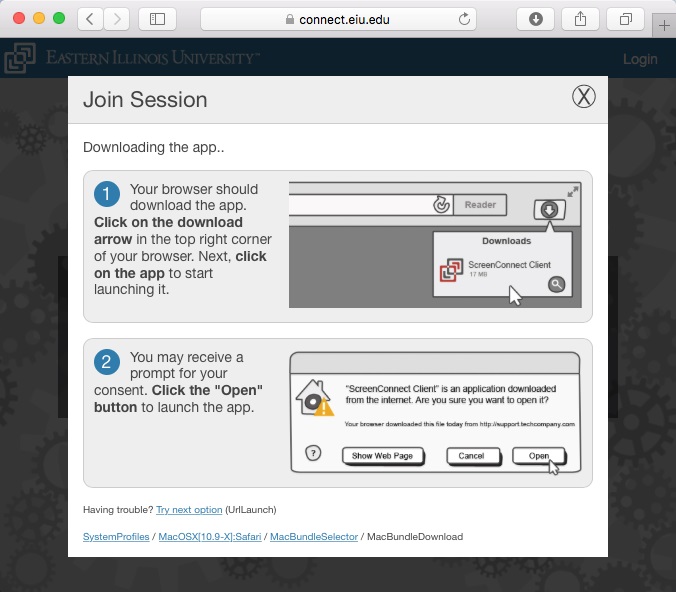
Task: Click the Eastern Illinois University logo icon
Action: [x=19, y=58]
